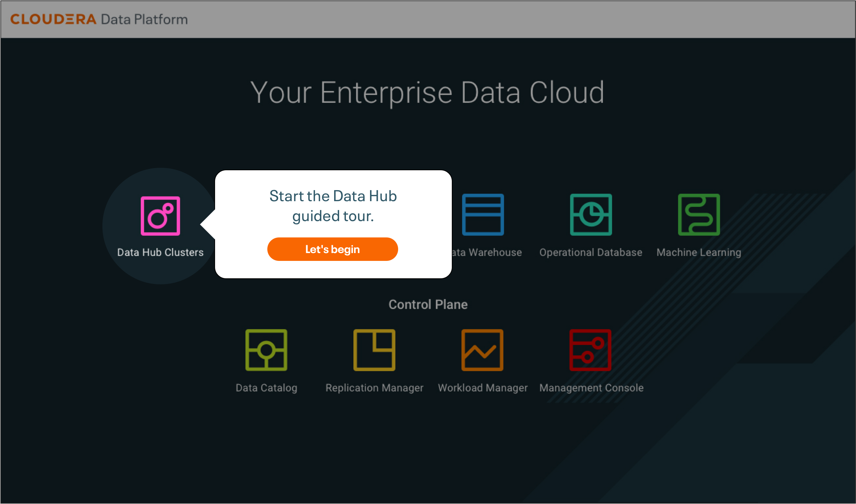Click the Data Platform title in header
This screenshot has width=856, height=504.
click(144, 19)
